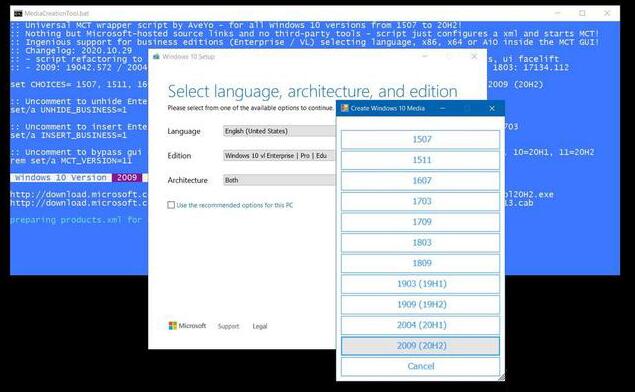
Task: Toggle 'Use the recommended options for this PC'
Action: [171, 205]
